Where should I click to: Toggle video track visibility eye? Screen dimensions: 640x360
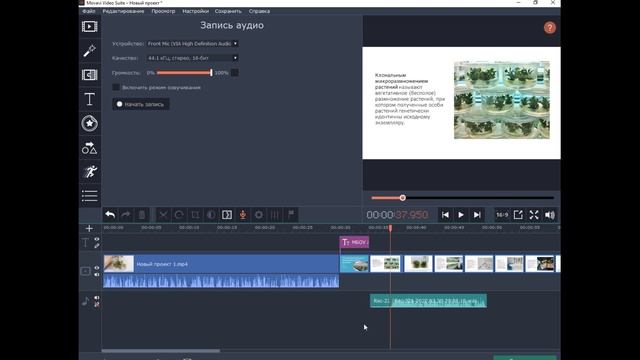pos(97,268)
